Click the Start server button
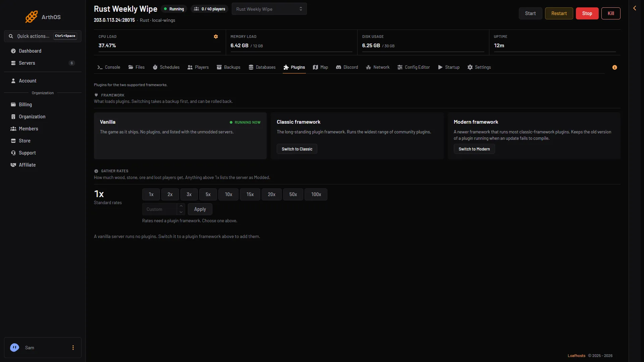644x362 pixels. pos(530,13)
